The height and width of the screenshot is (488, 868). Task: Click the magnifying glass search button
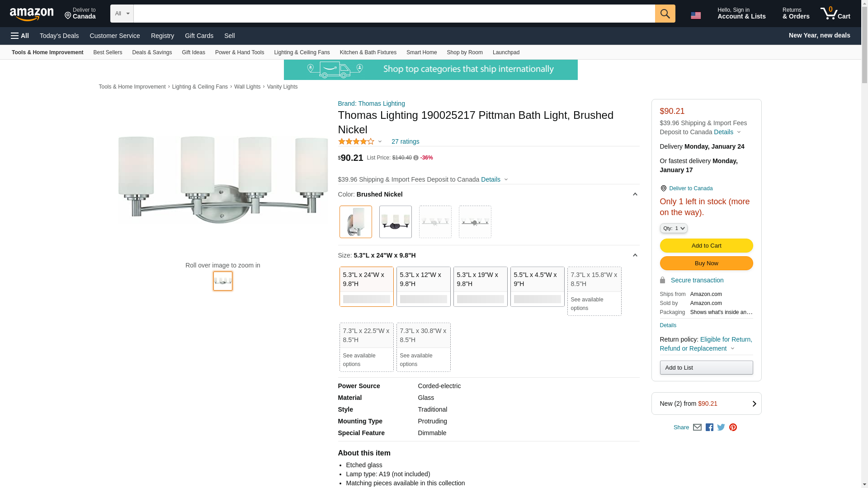point(665,14)
